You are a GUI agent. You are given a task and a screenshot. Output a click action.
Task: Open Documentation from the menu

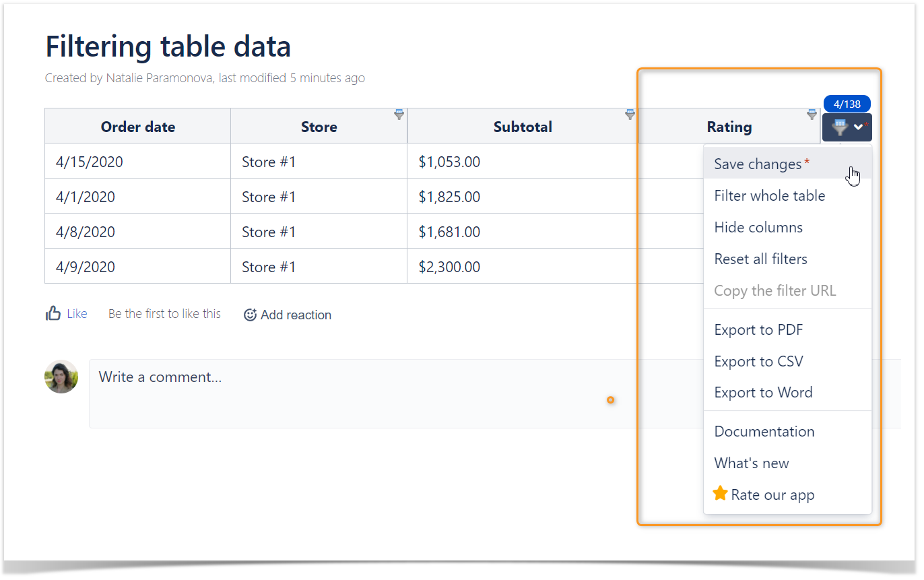764,432
